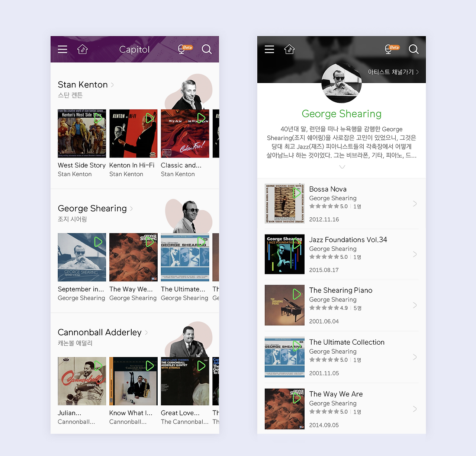Open hamburger menu on Capitol screen
This screenshot has width=476, height=456.
tap(62, 49)
